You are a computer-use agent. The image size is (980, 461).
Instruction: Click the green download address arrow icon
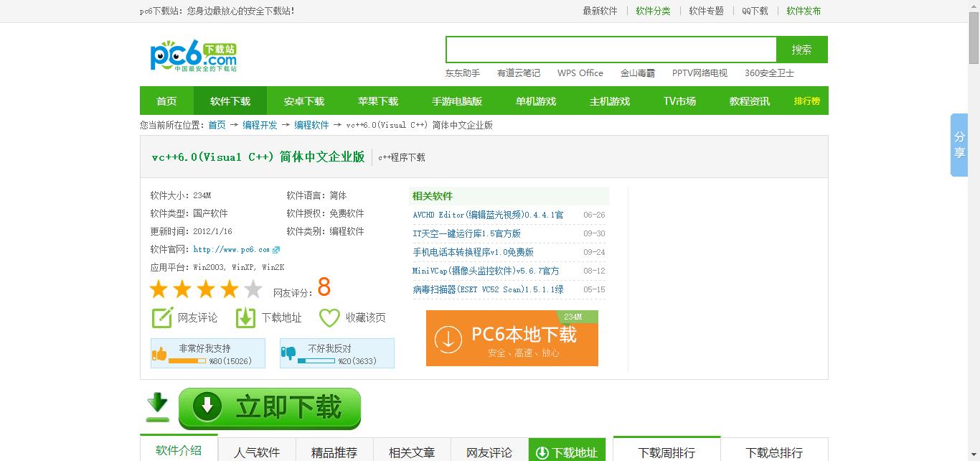point(246,317)
